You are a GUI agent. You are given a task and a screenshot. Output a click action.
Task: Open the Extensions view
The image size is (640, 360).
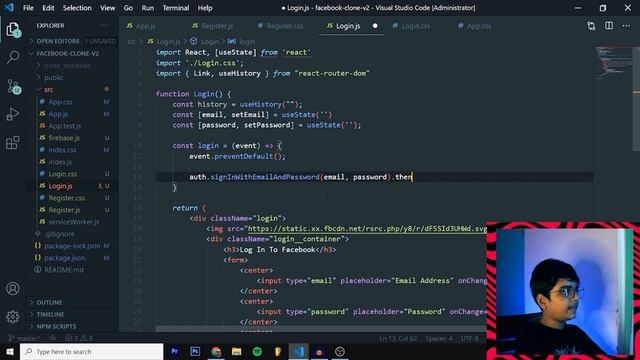click(x=13, y=142)
